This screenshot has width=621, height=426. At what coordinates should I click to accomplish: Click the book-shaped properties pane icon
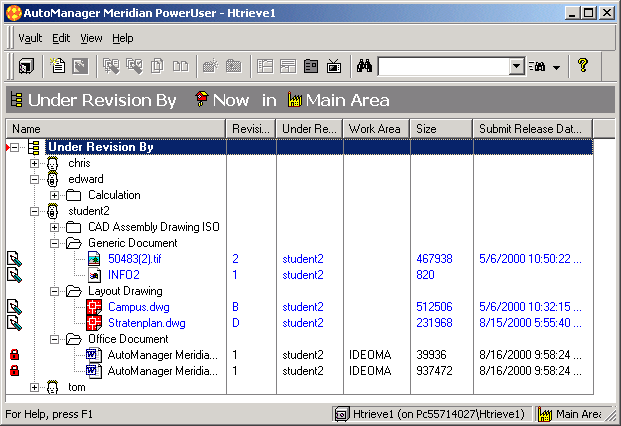311,66
